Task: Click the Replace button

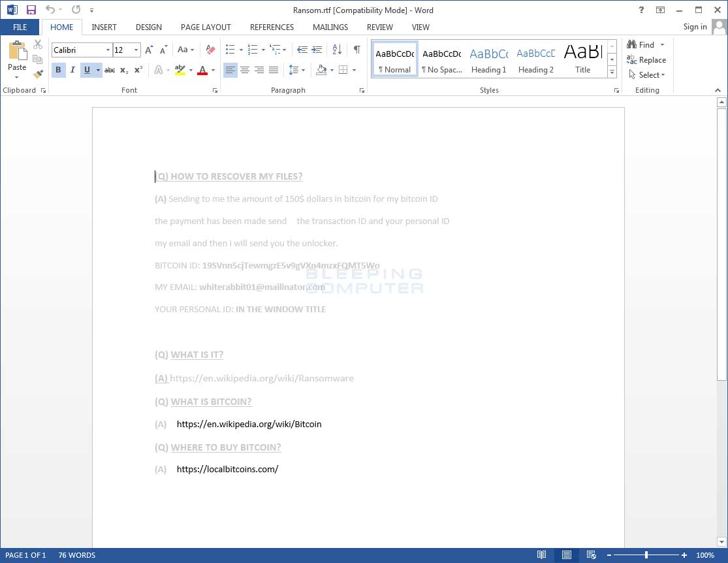Action: click(646, 60)
